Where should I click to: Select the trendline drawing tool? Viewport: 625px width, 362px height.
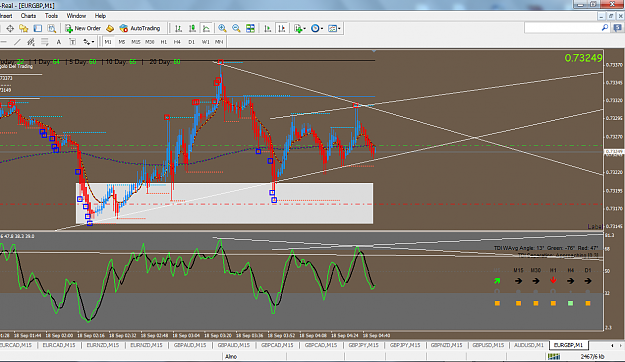point(17,42)
